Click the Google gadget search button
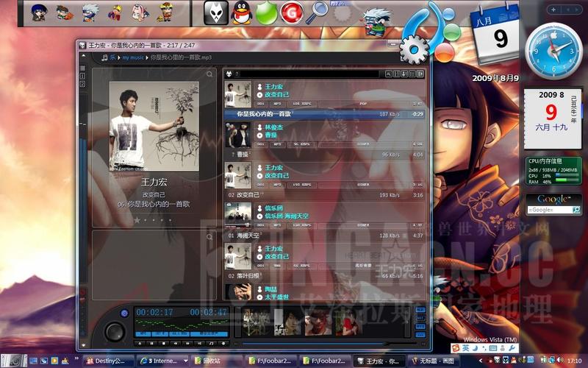 click(x=576, y=210)
